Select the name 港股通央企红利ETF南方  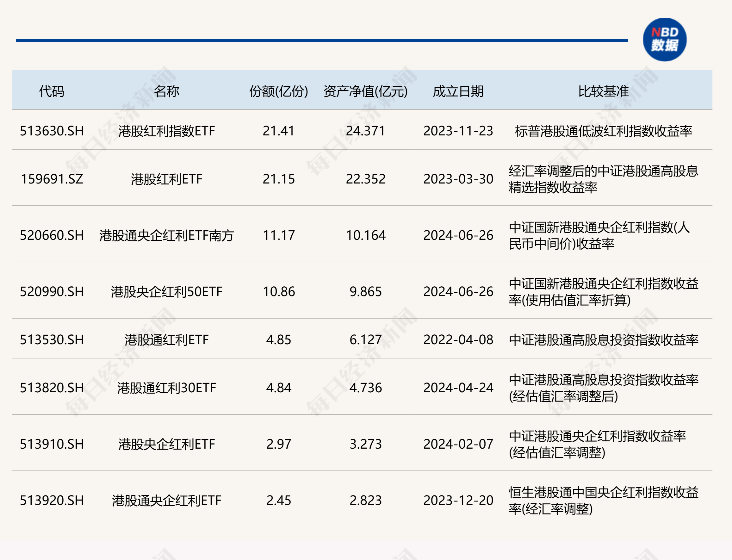[167, 235]
